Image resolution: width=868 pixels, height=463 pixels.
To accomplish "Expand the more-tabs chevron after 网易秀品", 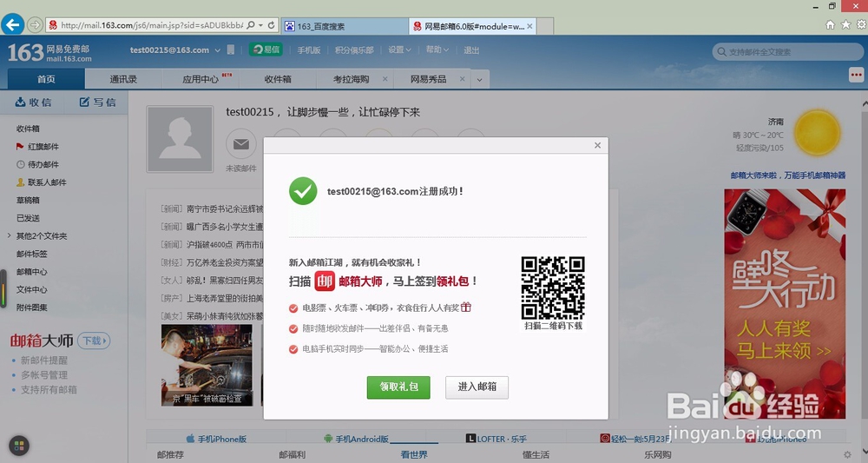I will (479, 80).
